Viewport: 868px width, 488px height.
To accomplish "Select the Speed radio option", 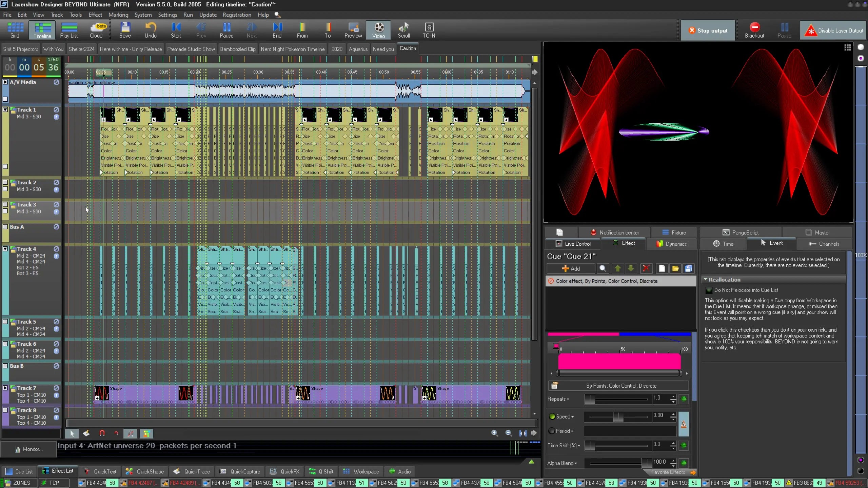I will (552, 416).
